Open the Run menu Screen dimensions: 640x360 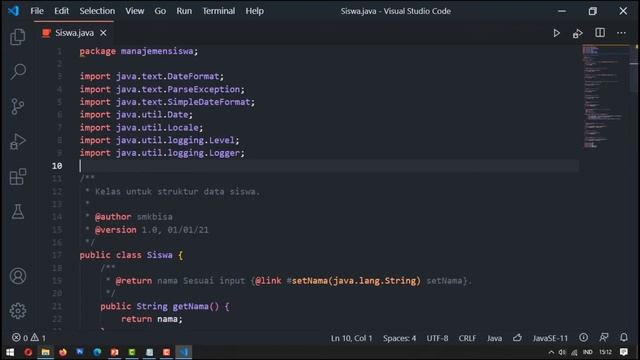[x=184, y=11]
